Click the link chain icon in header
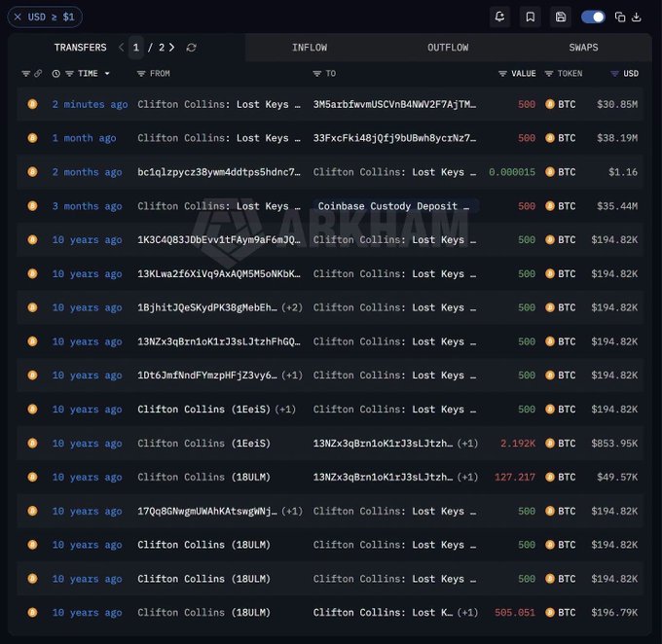The width and height of the screenshot is (662, 644). click(38, 73)
